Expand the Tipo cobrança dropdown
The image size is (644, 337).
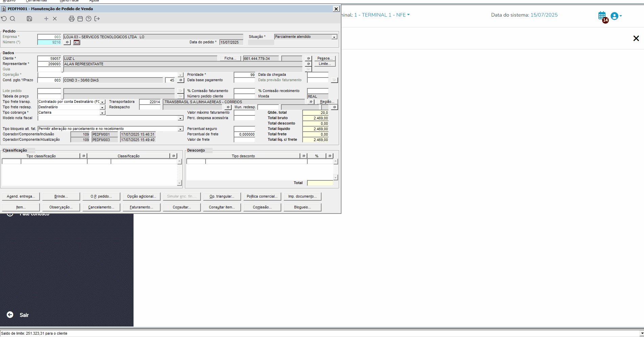[x=102, y=113]
